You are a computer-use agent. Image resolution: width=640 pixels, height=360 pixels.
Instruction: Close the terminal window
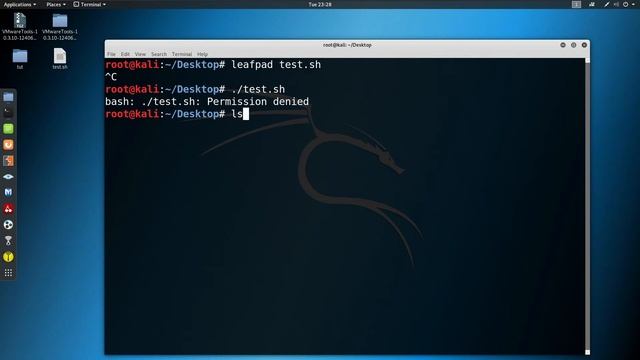584,45
